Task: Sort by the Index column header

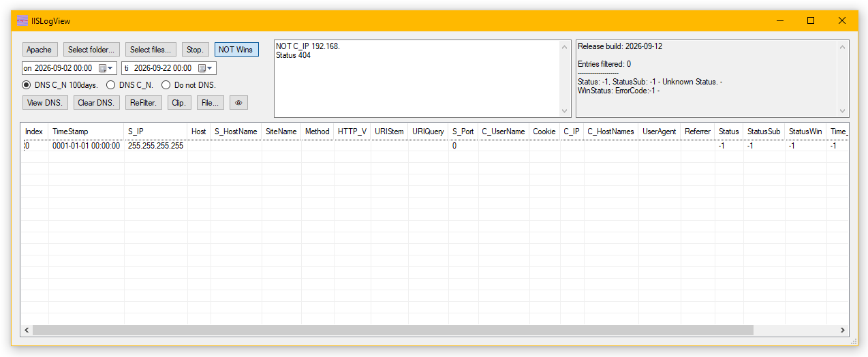Action: [34, 131]
